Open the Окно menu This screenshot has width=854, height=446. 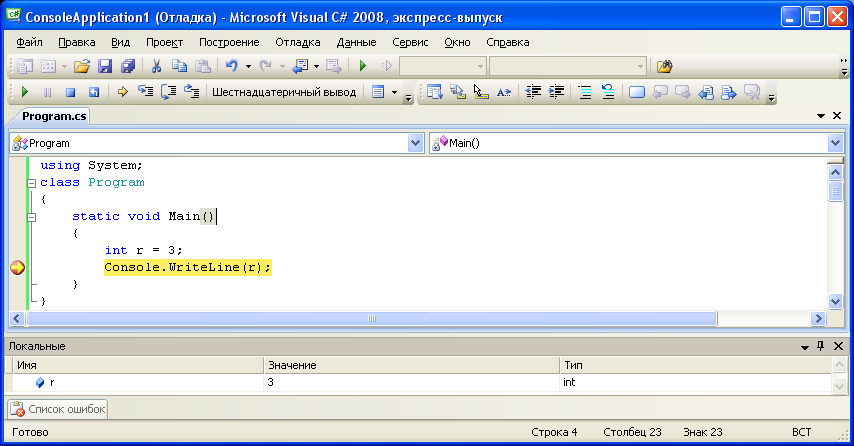(457, 42)
